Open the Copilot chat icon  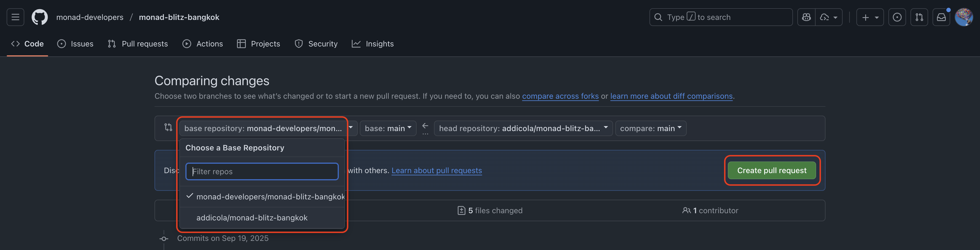click(x=806, y=17)
